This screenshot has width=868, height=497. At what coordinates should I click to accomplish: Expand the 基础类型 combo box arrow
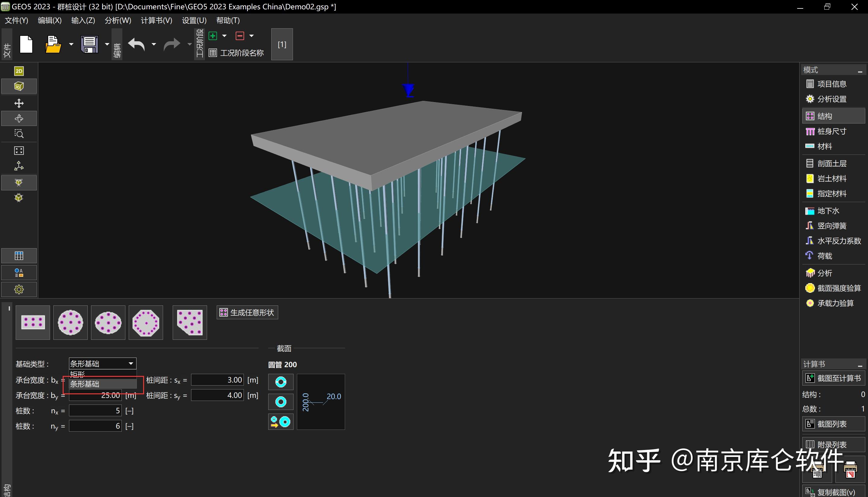[x=131, y=364]
